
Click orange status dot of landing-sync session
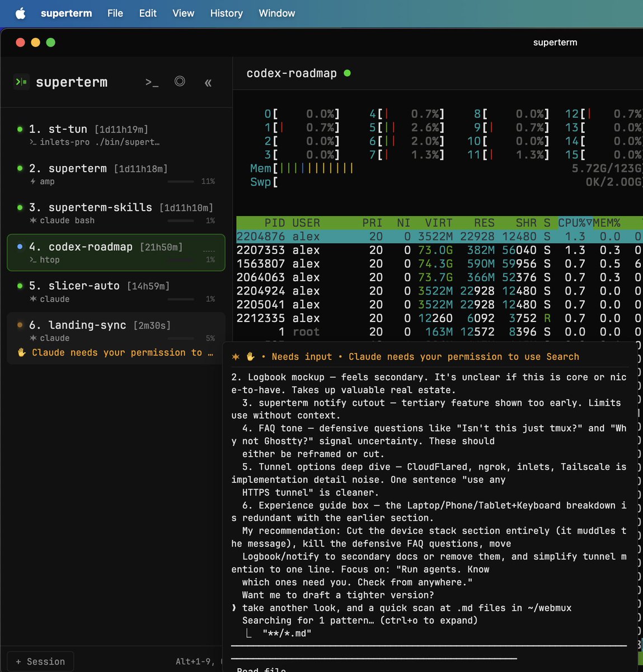point(20,325)
